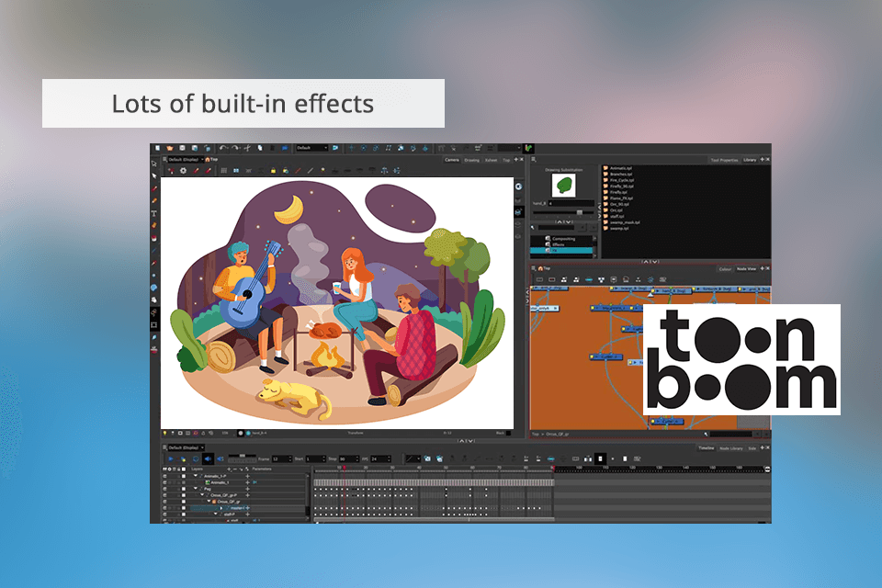Click previous search result button in Library
Image resolution: width=882 pixels, height=588 pixels.
[583, 228]
